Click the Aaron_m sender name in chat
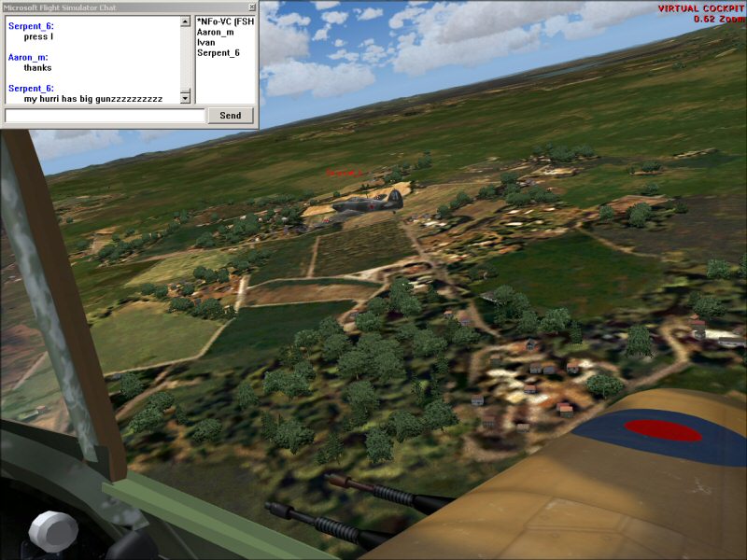The width and height of the screenshot is (747, 560). point(28,57)
